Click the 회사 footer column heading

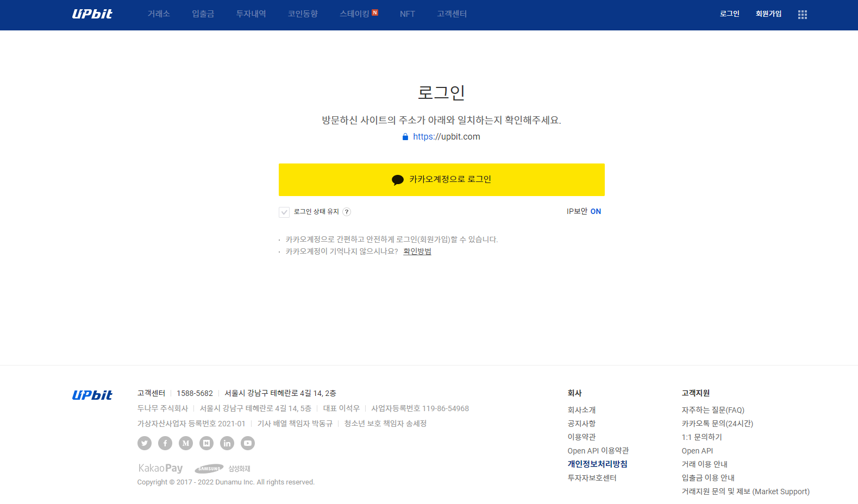click(x=574, y=393)
